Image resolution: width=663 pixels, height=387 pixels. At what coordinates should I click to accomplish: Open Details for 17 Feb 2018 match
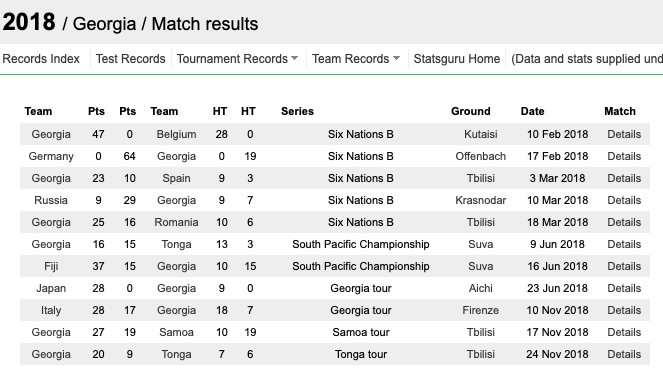click(624, 156)
